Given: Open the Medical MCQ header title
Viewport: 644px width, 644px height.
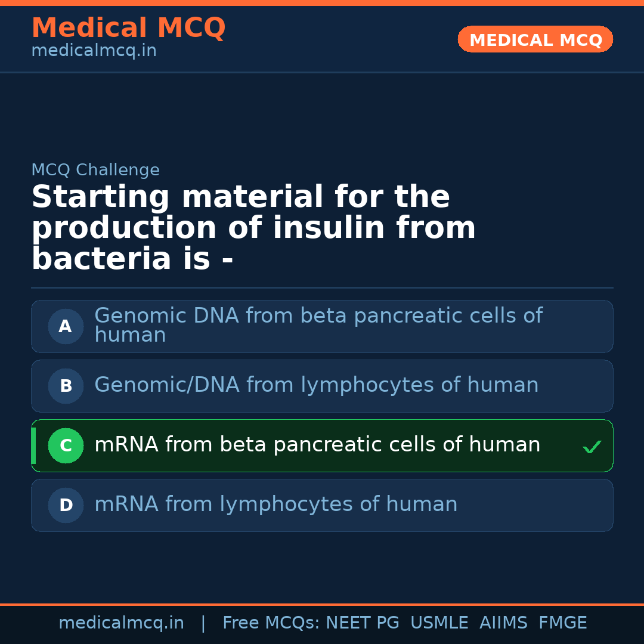Looking at the screenshot, I should 128,28.
